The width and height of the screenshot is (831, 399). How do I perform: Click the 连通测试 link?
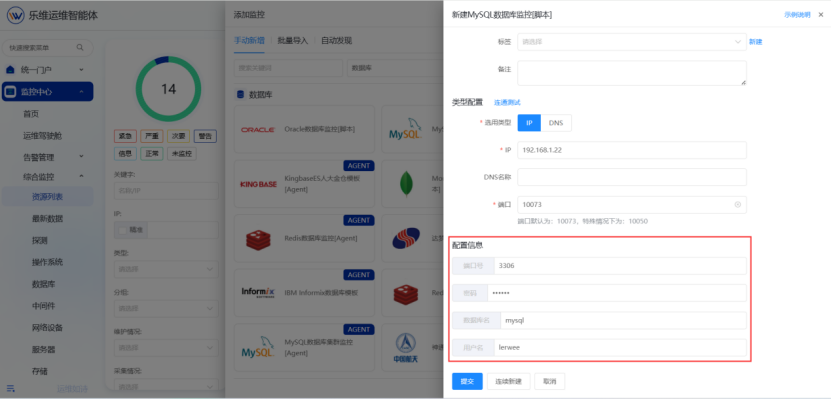[507, 103]
